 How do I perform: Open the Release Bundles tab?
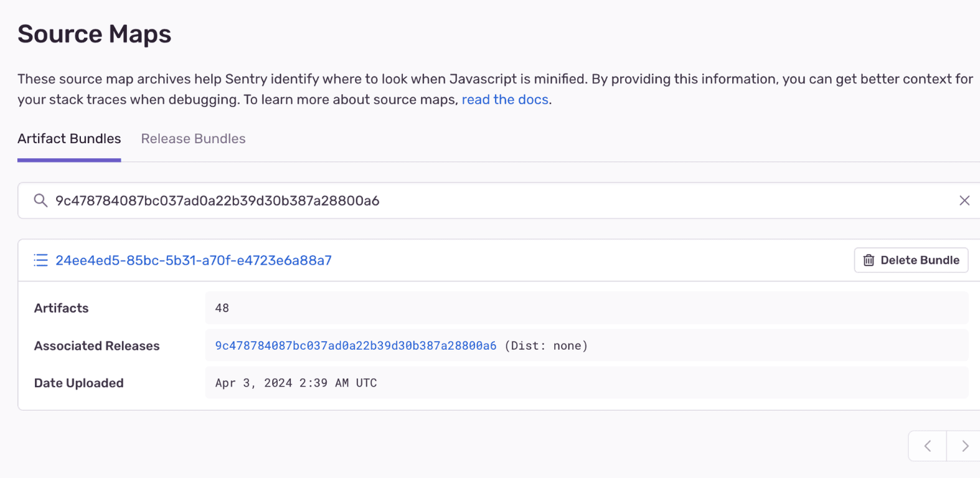pos(193,139)
